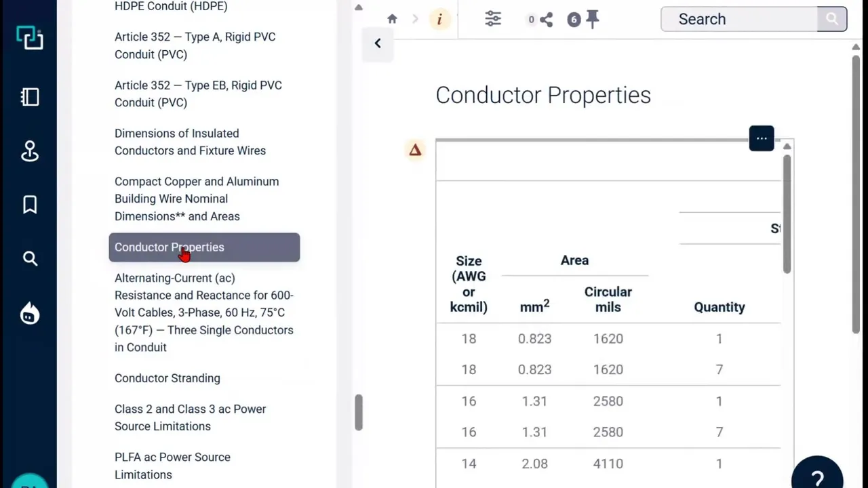
Task: Click the search magnifier button in search box
Action: point(832,19)
